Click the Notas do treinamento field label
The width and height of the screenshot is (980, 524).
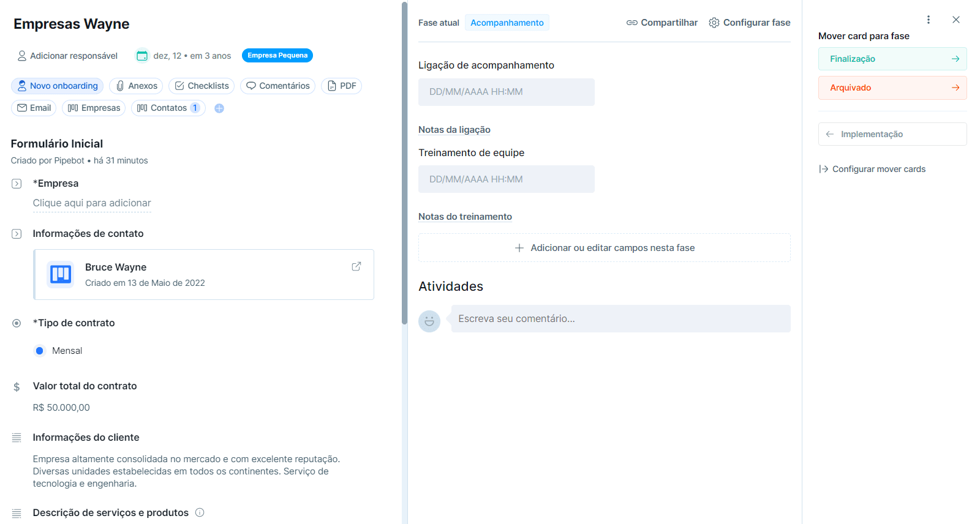(x=465, y=217)
